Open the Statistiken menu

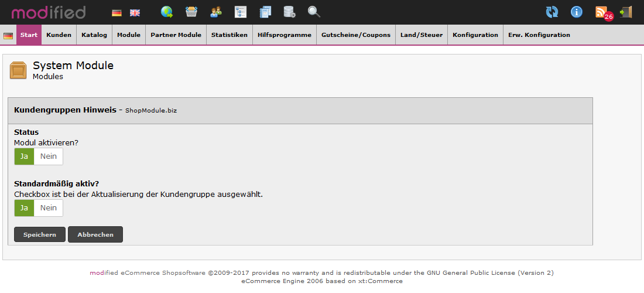pyautogui.click(x=229, y=35)
